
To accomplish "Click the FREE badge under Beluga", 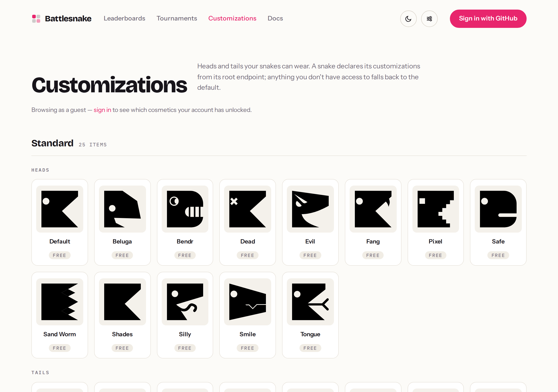I will (x=122, y=255).
